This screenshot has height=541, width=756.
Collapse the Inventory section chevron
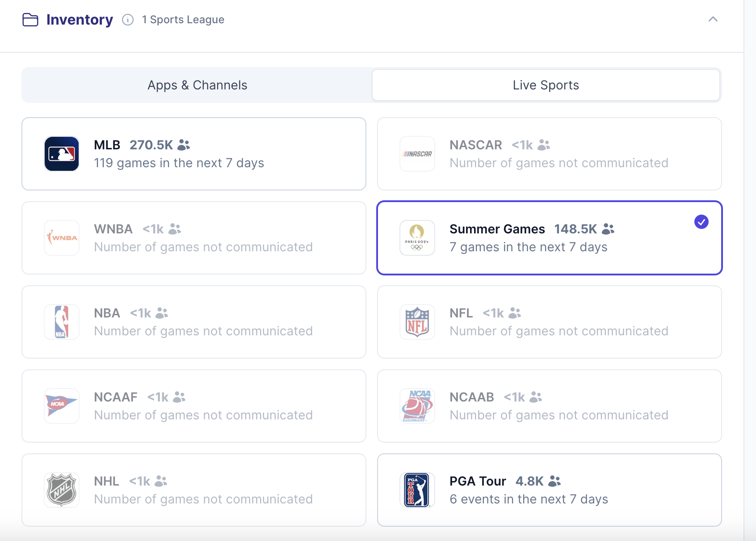(x=713, y=19)
